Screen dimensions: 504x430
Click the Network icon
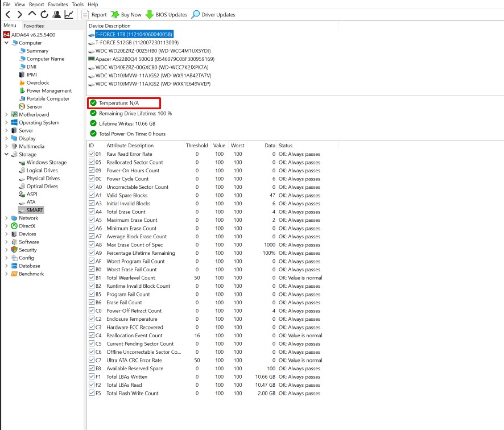coord(14,218)
